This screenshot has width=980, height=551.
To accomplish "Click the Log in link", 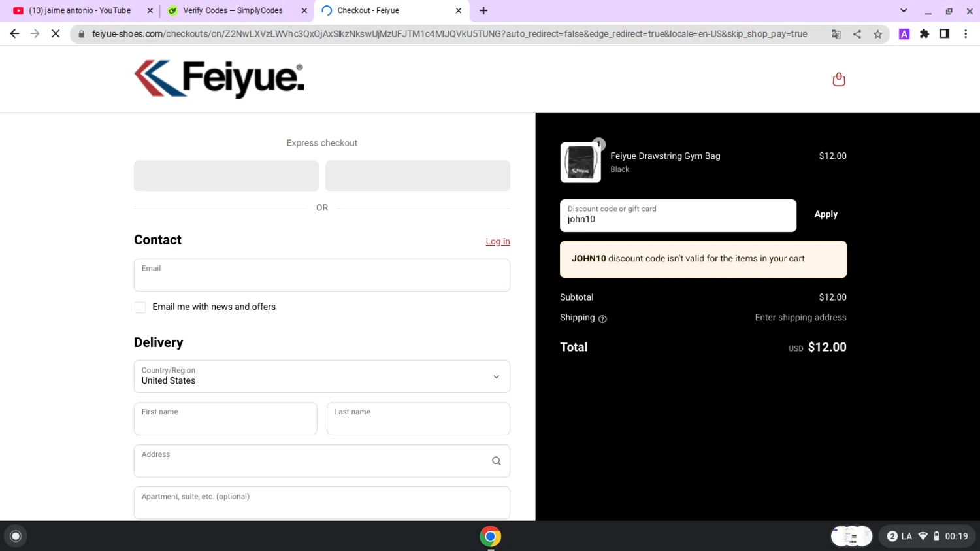I will tap(498, 241).
